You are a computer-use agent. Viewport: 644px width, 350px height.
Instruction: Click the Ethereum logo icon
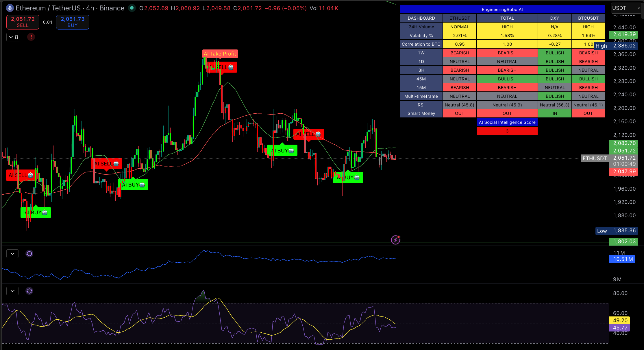pos(10,8)
